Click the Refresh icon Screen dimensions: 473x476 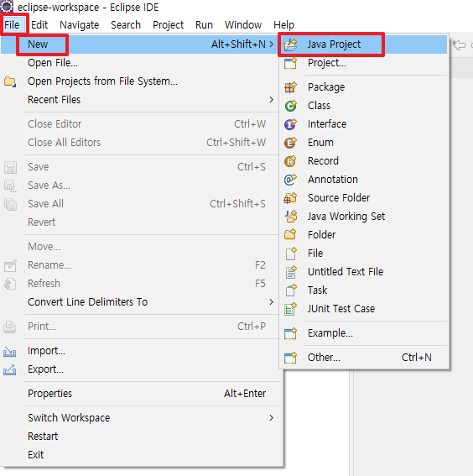click(10, 284)
